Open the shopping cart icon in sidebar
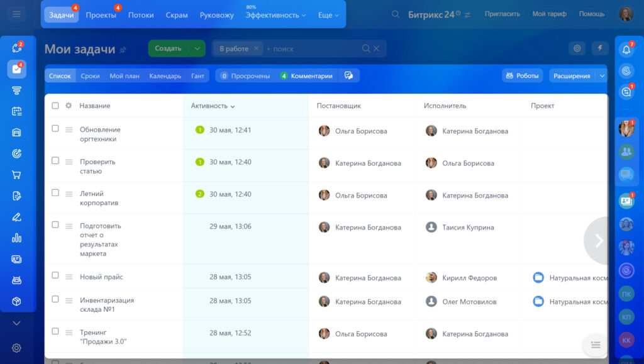644x364 pixels. [x=17, y=175]
